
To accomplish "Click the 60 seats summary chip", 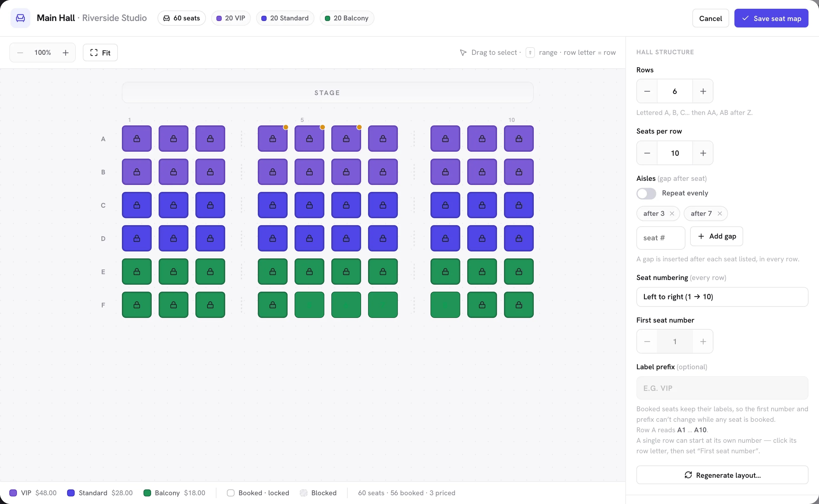I will 181,18.
